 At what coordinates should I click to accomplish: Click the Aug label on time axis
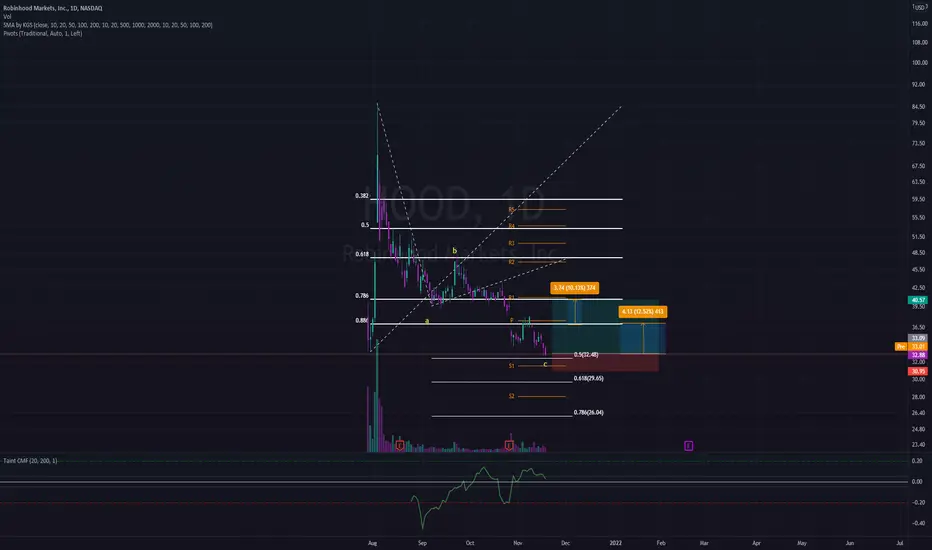[372, 543]
